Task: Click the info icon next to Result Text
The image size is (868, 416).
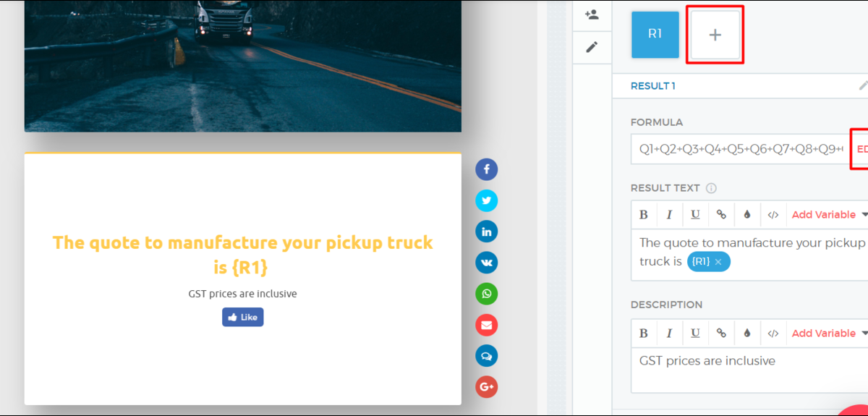Action: tap(711, 188)
